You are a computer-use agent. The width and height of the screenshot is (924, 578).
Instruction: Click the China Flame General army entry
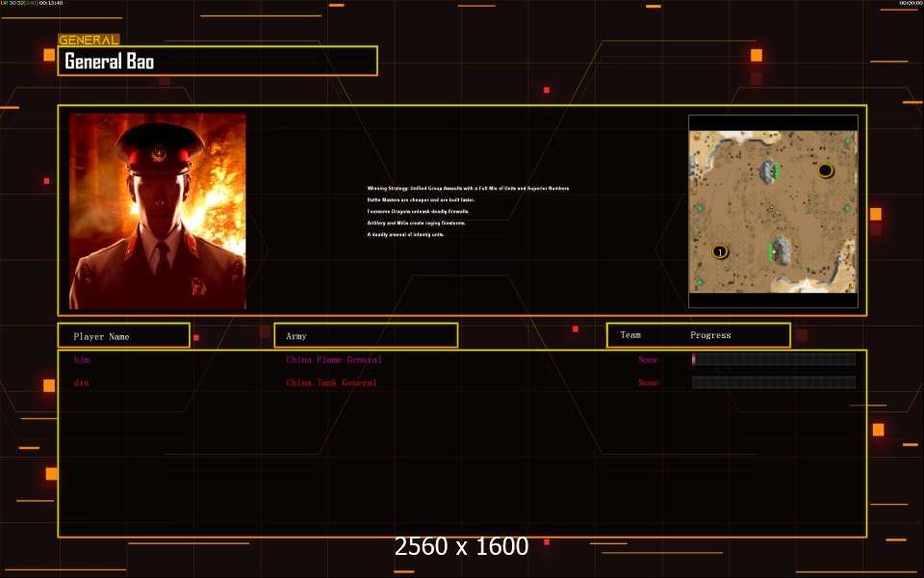[333, 359]
